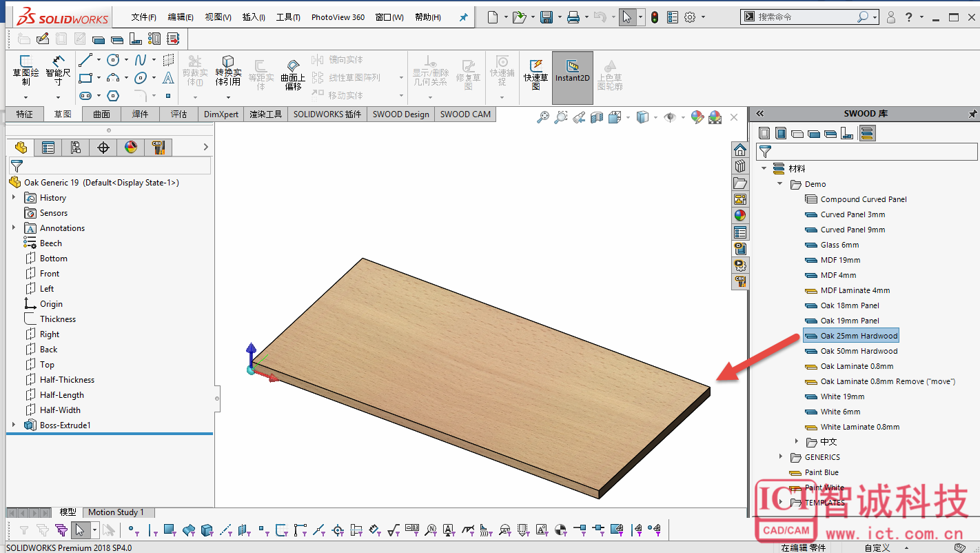Click the New document icon
This screenshot has height=553, width=980.
pos(493,17)
